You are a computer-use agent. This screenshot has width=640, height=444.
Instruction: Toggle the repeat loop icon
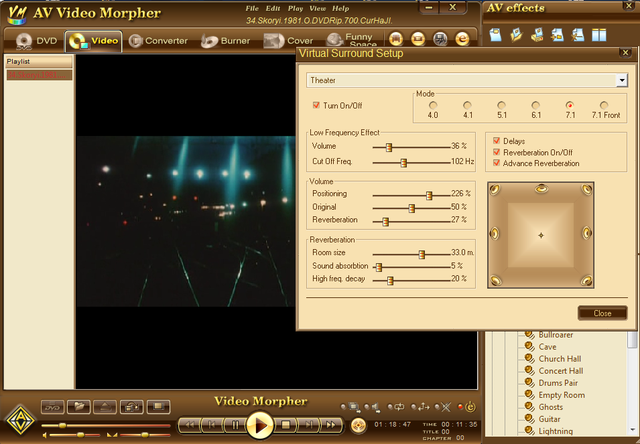pos(399,407)
